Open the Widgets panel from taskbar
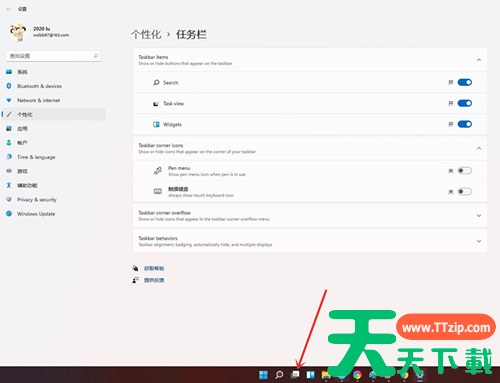Viewport: 500px width, 383px height. 310,375
